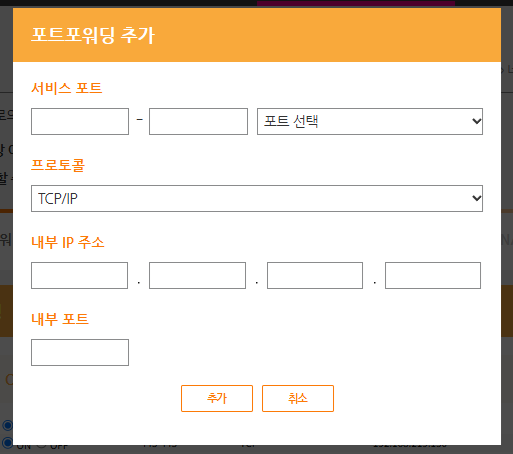The width and height of the screenshot is (513, 454).
Task: Click the 포트포워딩 추가 dialog title
Action: (x=93, y=35)
